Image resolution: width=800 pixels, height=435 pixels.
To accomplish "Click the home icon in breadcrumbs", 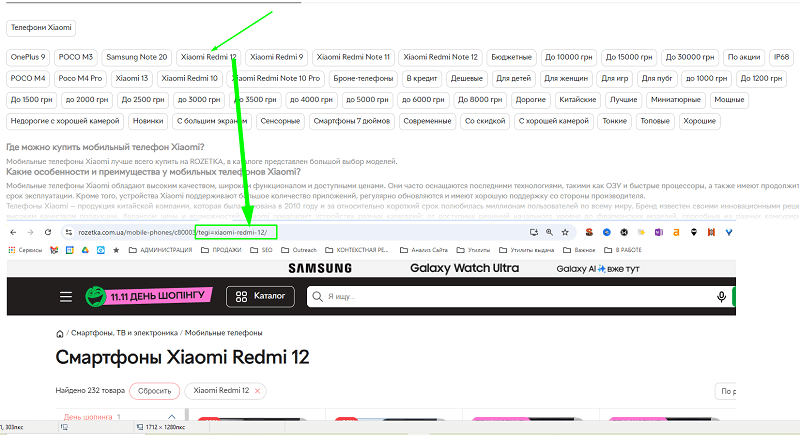I will point(60,334).
